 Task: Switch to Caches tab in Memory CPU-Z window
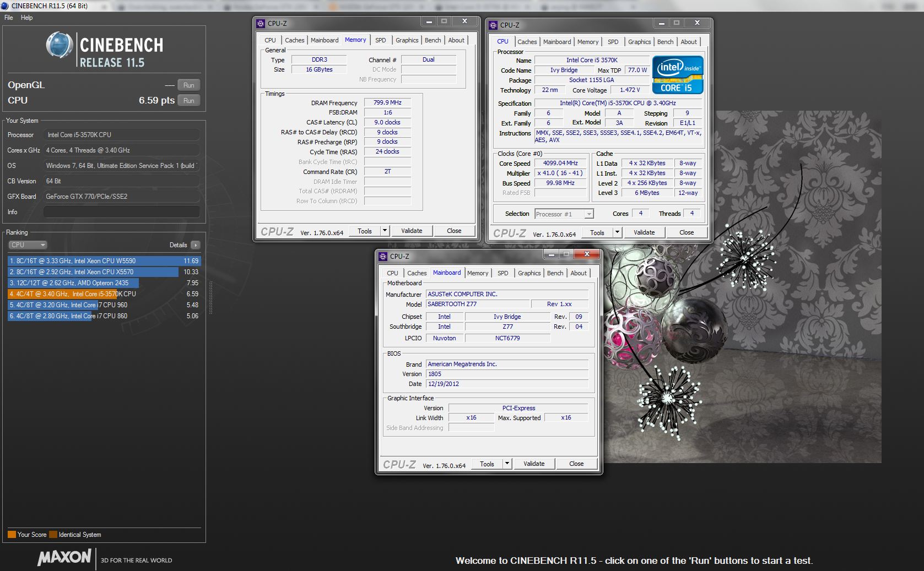tap(294, 40)
